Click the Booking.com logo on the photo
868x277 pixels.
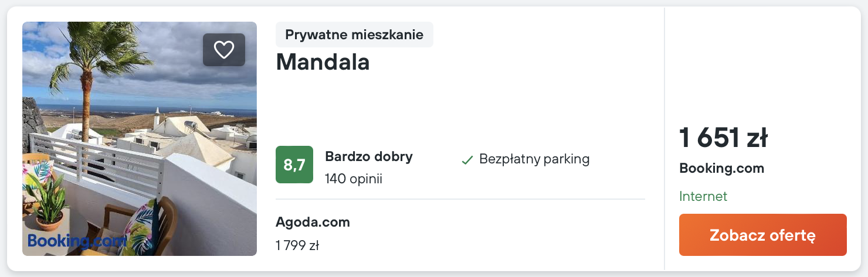pyautogui.click(x=77, y=241)
